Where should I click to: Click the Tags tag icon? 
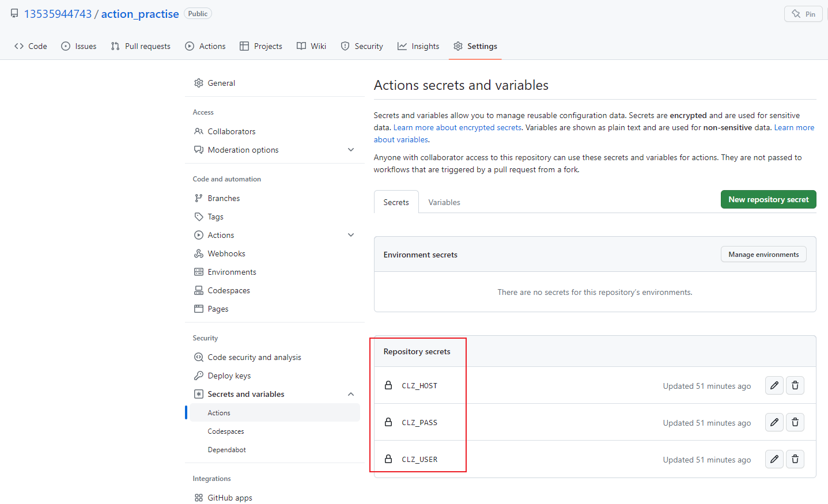199,217
